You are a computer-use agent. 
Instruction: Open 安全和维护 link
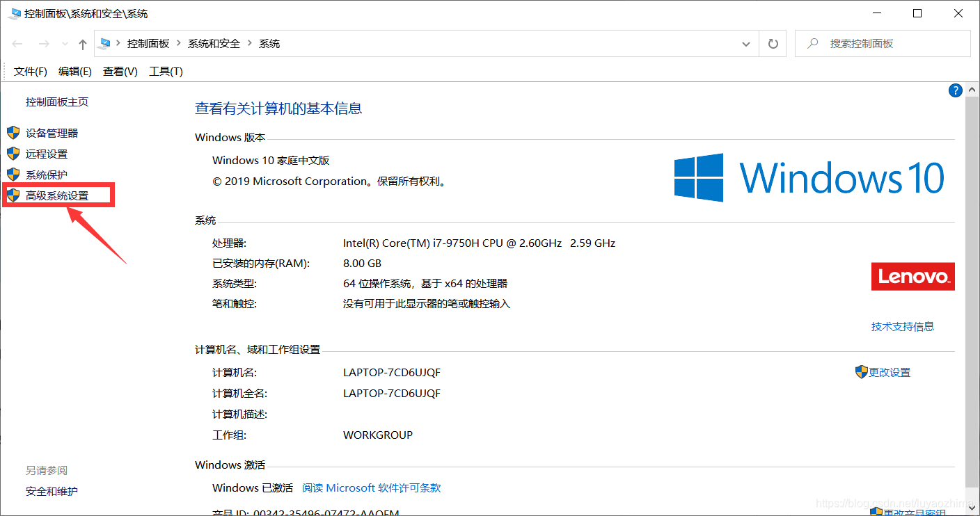52,491
